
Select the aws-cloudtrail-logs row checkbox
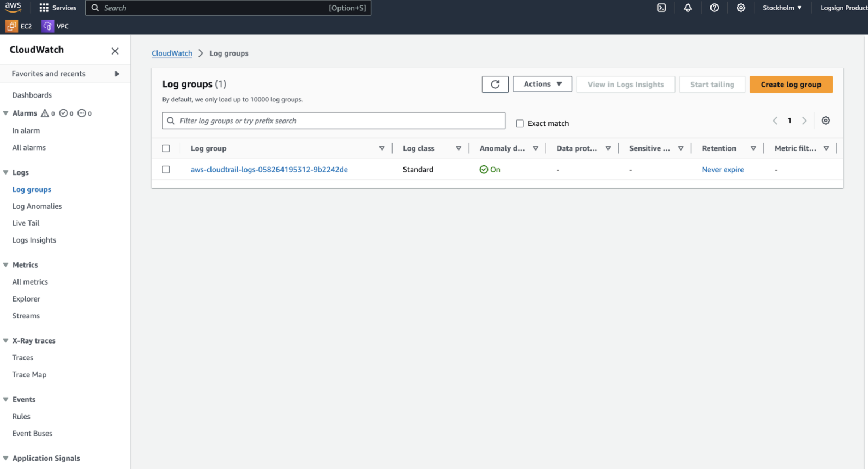(x=166, y=170)
